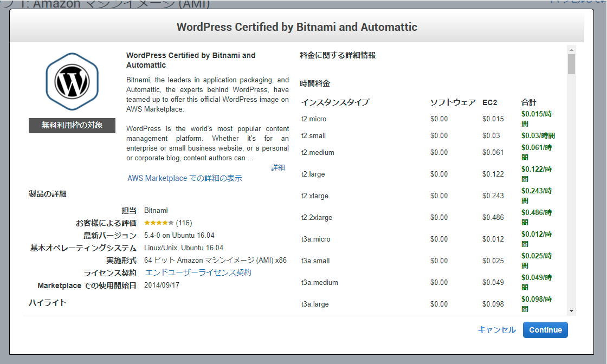The height and width of the screenshot is (364, 607).
Task: Click the date 2014/09/17
Action: (162, 285)
